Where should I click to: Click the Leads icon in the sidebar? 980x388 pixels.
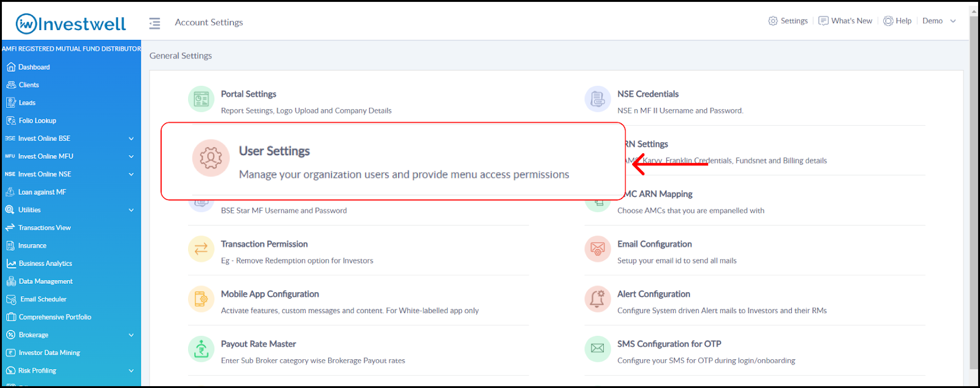click(10, 102)
